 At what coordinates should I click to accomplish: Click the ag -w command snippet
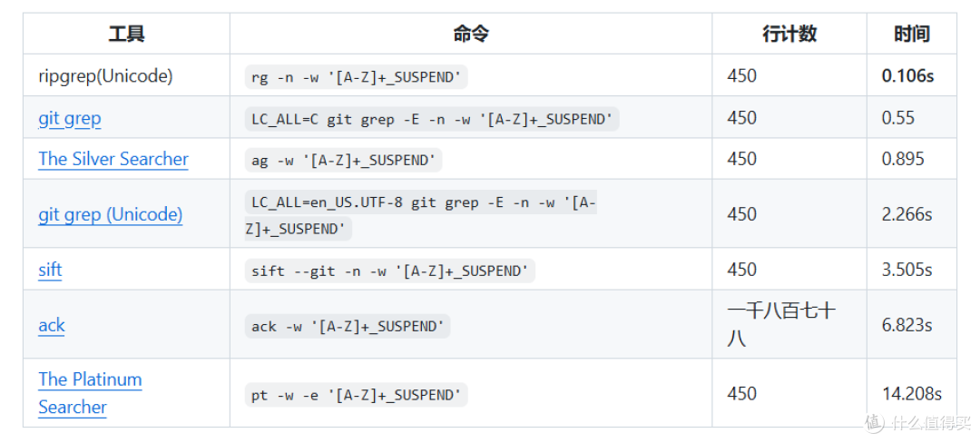tap(343, 160)
